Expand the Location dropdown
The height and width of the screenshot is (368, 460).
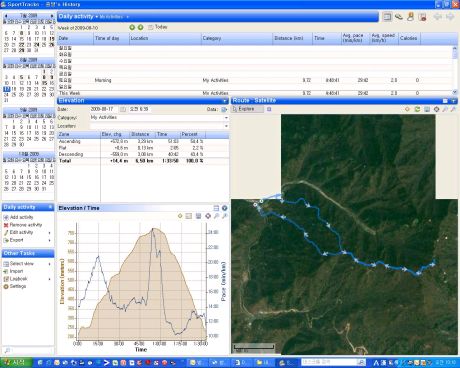click(x=226, y=126)
